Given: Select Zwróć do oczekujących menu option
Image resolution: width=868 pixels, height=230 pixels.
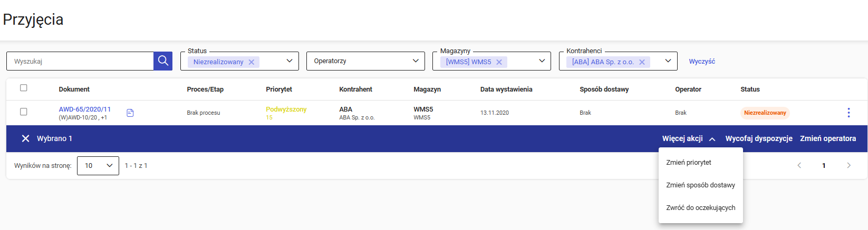Looking at the screenshot, I should [x=700, y=208].
